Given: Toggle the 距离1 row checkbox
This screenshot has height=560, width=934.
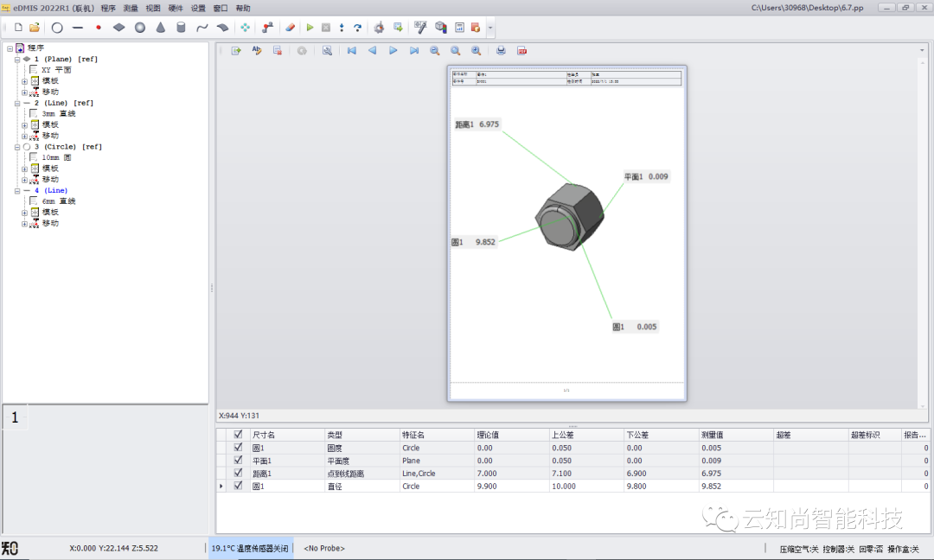Looking at the screenshot, I should (238, 474).
